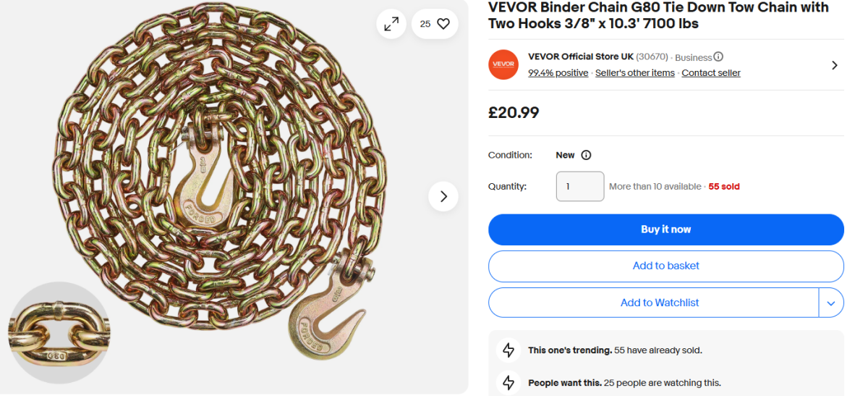Show the next product image
The image size is (868, 396).
pyautogui.click(x=443, y=196)
